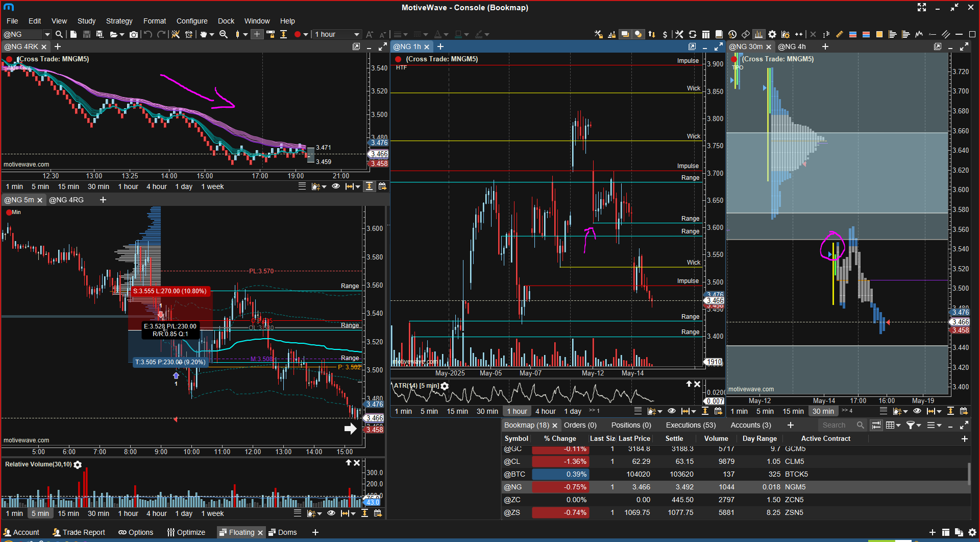Open the Study menu
This screenshot has width=980, height=542.
[x=86, y=21]
